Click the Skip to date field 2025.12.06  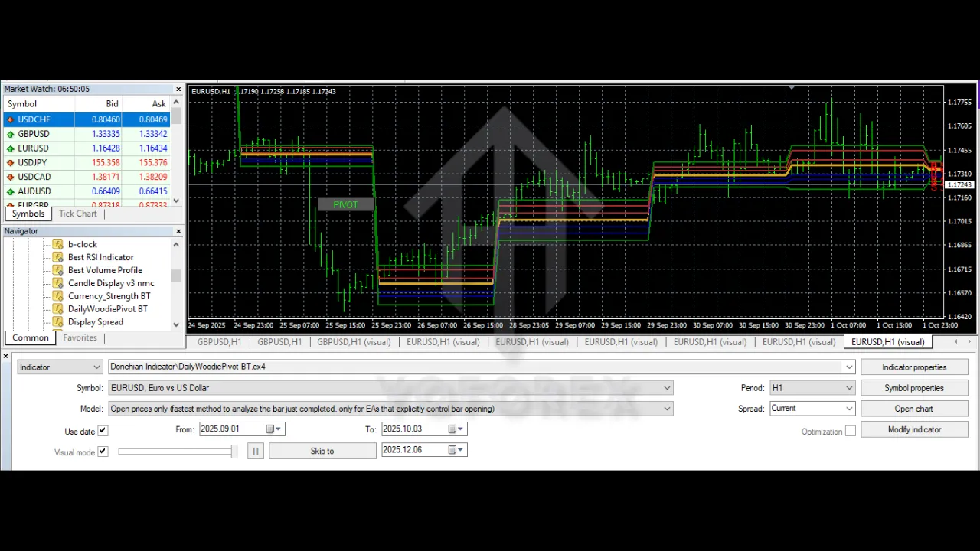(424, 450)
